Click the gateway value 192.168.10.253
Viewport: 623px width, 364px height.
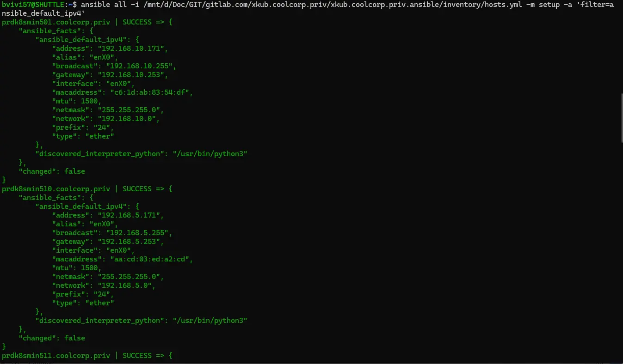[x=130, y=75]
